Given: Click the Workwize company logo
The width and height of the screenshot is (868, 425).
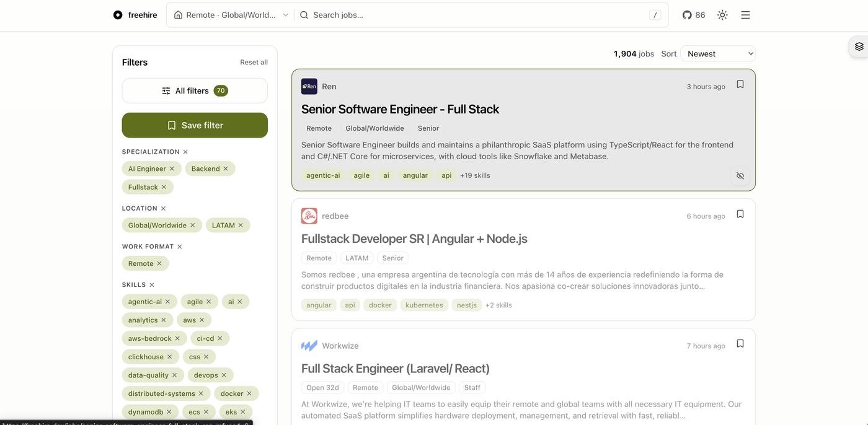Looking at the screenshot, I should click(309, 346).
